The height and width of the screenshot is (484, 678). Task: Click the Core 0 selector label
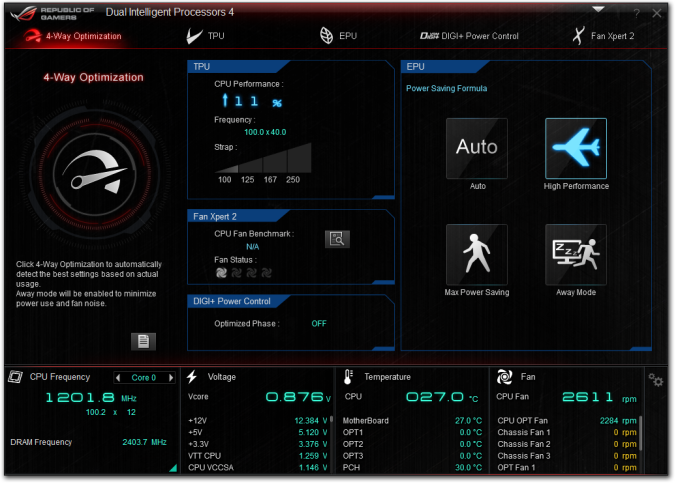pyautogui.click(x=144, y=378)
